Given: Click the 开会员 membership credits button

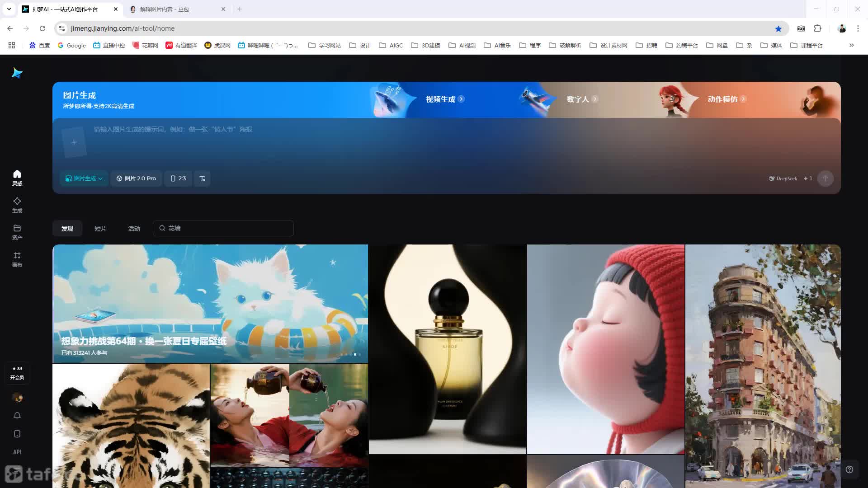Looking at the screenshot, I should click(x=17, y=373).
